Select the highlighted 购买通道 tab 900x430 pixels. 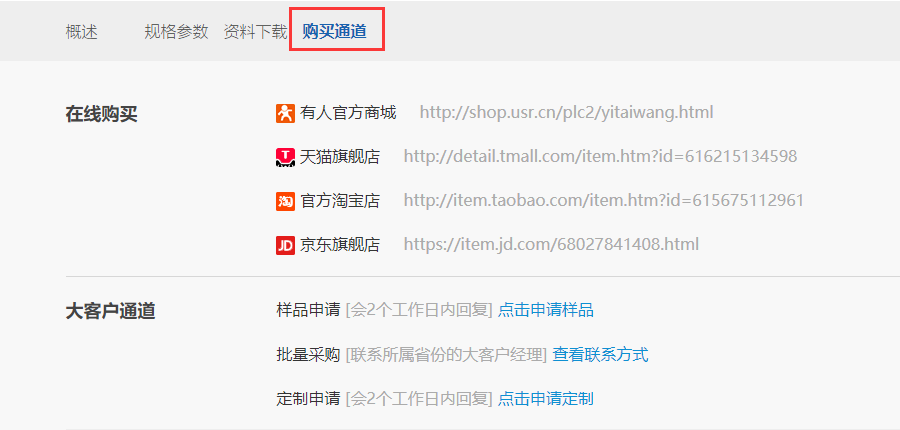click(335, 32)
